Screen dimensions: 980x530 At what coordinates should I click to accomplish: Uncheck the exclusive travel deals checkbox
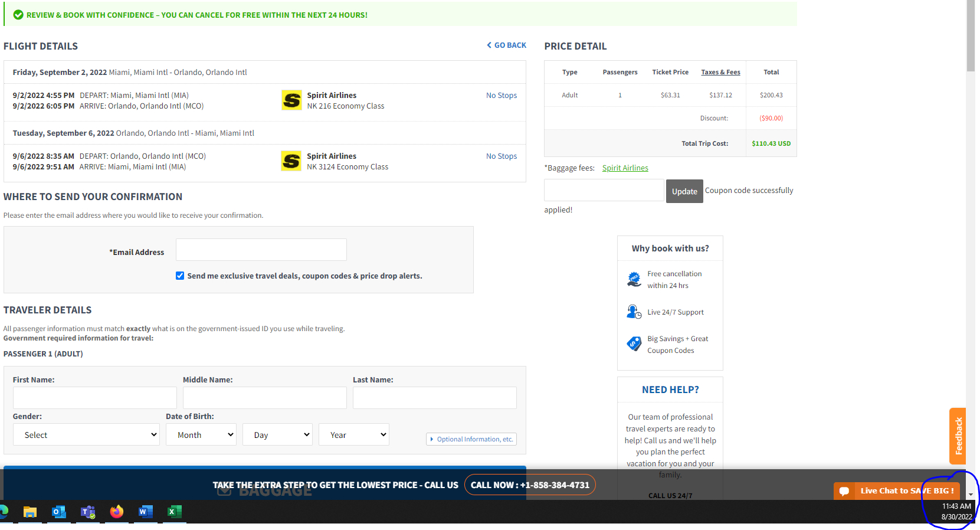click(180, 276)
